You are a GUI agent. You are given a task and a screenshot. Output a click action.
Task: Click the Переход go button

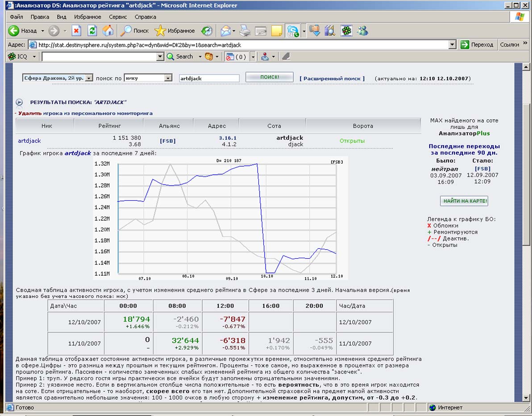point(477,45)
